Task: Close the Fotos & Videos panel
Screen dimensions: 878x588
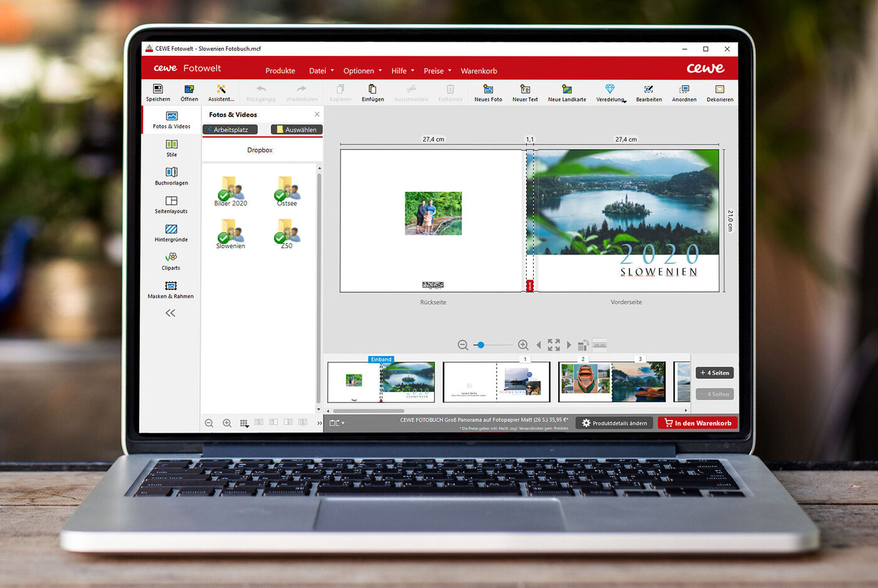Action: coord(317,114)
